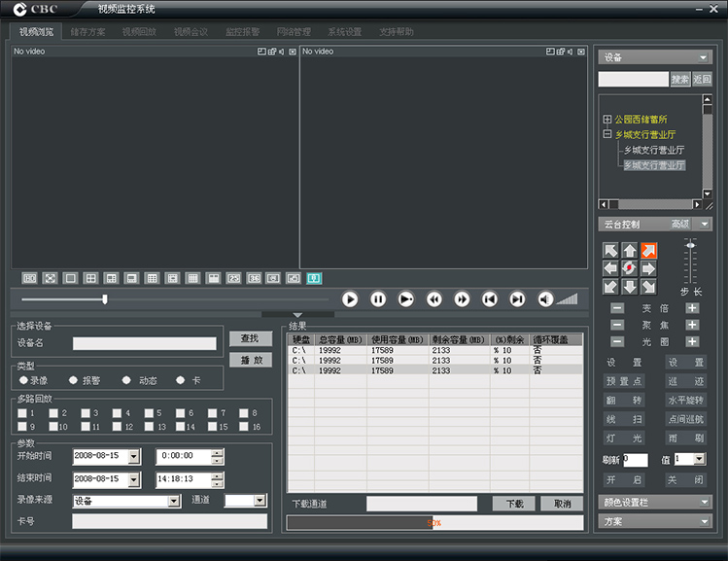Viewport: 728px width, 561px height.
Task: Jump to previous with skip-back button
Action: 489,299
